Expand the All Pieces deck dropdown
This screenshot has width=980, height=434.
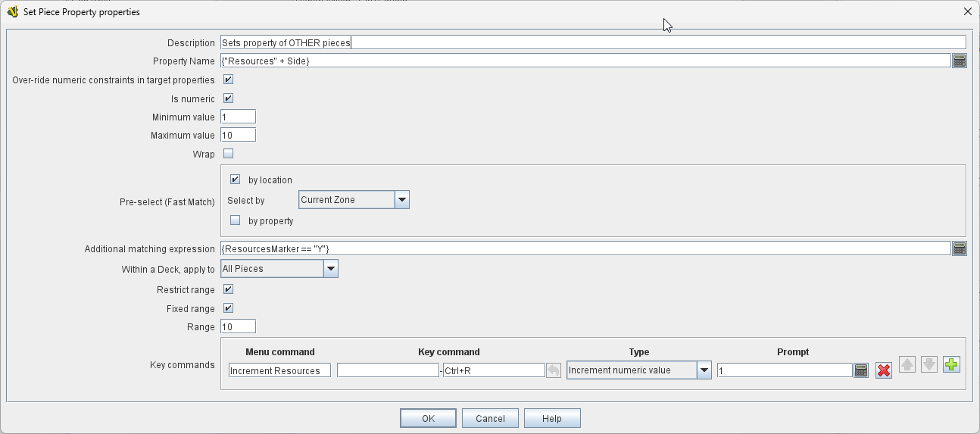click(x=330, y=269)
